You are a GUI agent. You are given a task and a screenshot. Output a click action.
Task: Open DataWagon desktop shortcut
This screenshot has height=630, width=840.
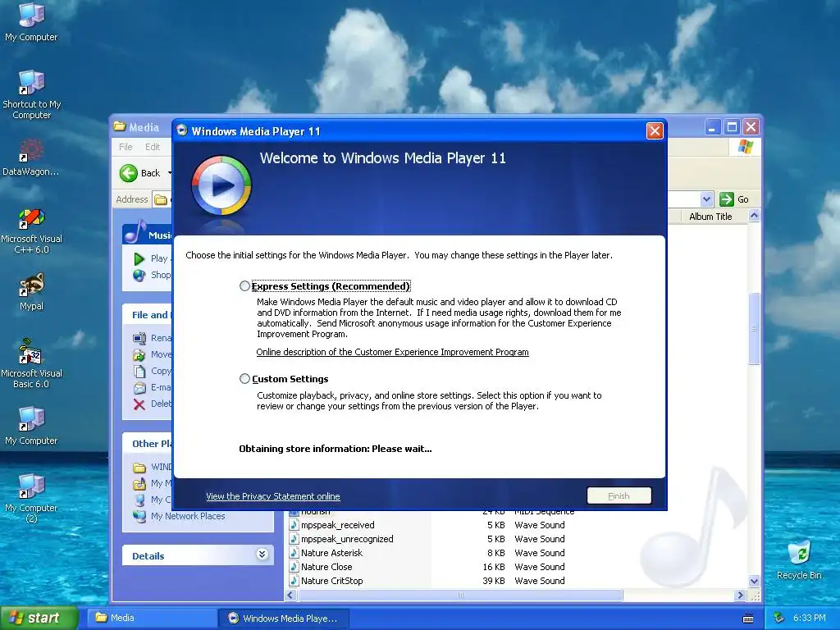coord(31,157)
